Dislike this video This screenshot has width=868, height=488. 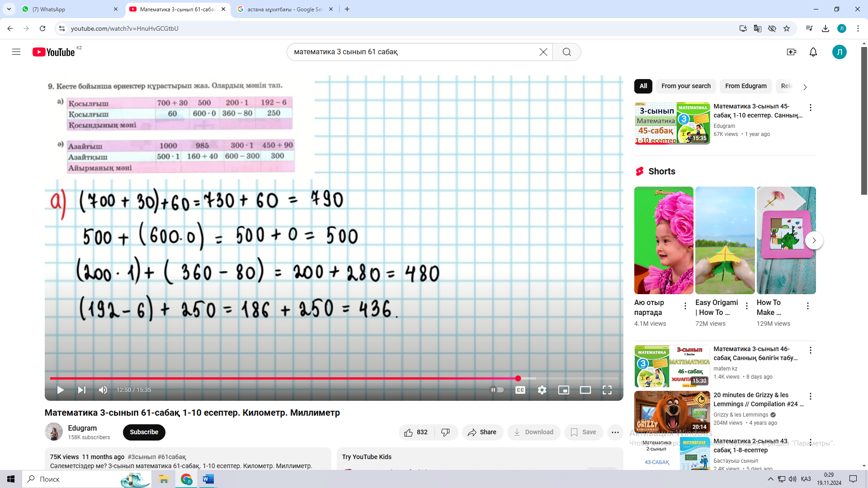[445, 432]
